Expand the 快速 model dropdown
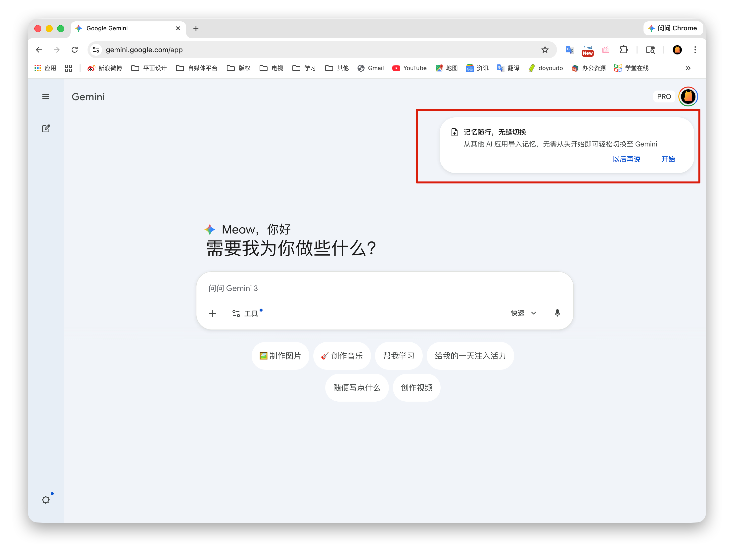This screenshot has height=560, width=734. point(523,313)
